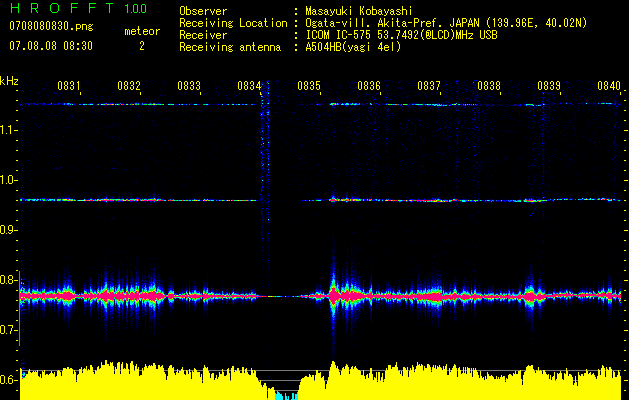
Task: Click the 0839 time marker
Action: pyautogui.click(x=549, y=86)
